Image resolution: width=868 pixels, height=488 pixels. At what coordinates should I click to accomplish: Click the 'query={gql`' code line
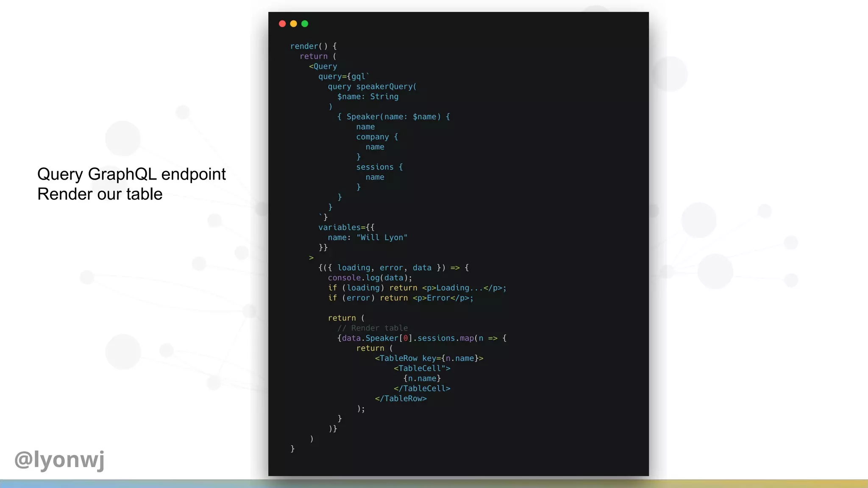(x=344, y=77)
